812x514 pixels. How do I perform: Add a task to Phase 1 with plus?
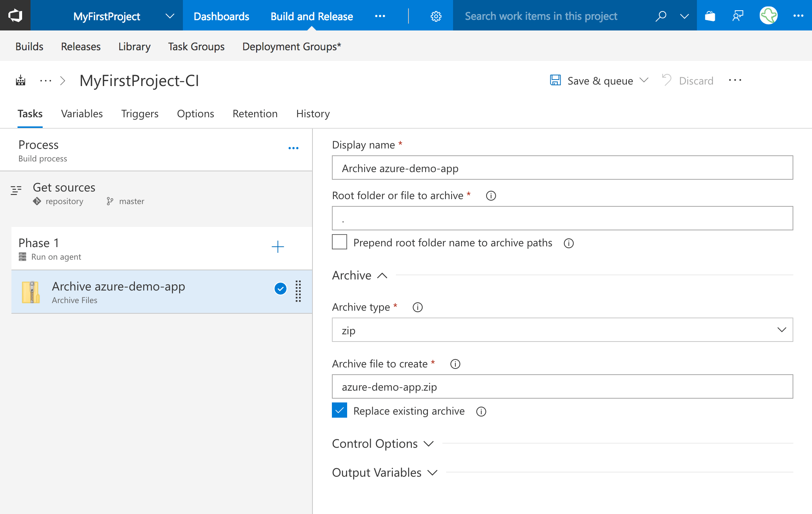(278, 247)
